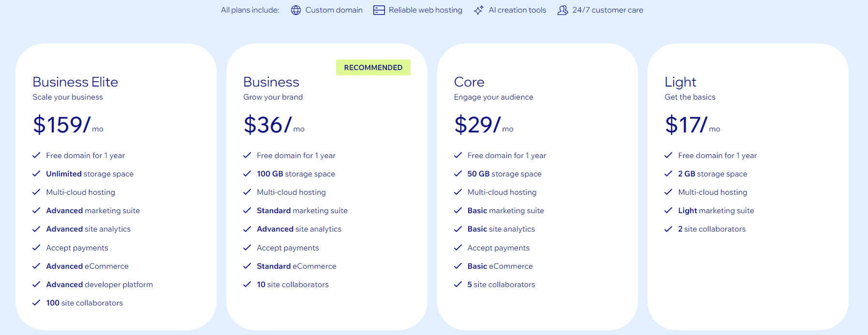Click the Light plan heading

[679, 82]
